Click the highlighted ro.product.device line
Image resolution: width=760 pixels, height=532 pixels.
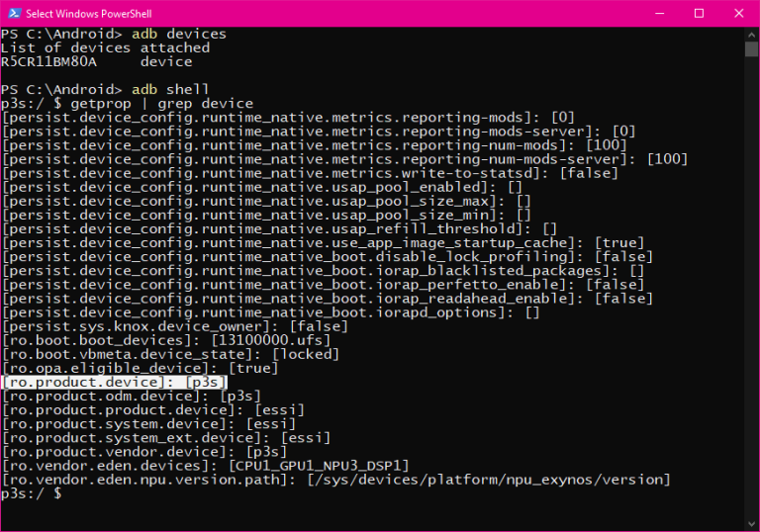point(115,383)
